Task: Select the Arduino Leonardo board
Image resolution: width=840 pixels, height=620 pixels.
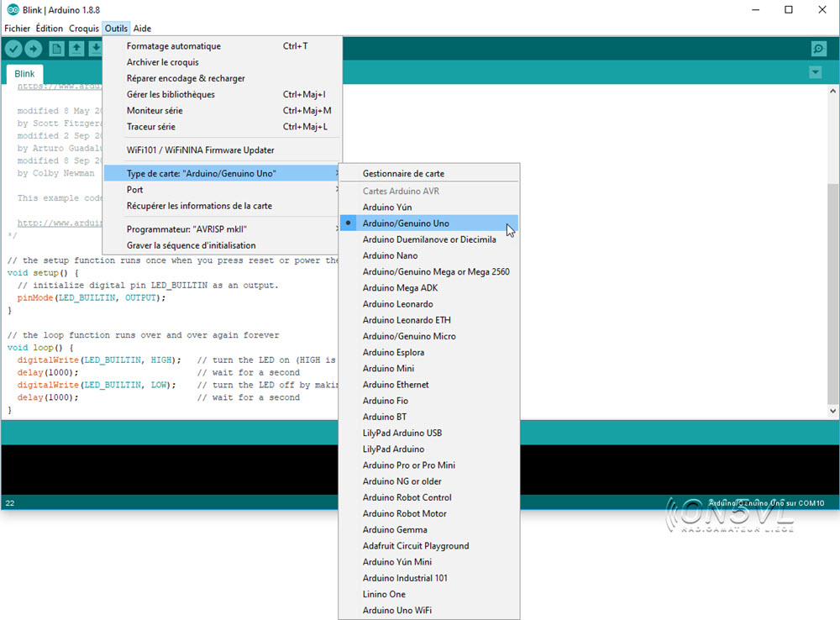Action: pos(429,303)
